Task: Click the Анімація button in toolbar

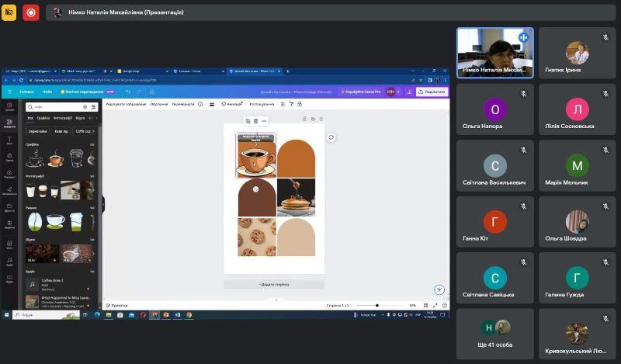Action: pyautogui.click(x=232, y=104)
